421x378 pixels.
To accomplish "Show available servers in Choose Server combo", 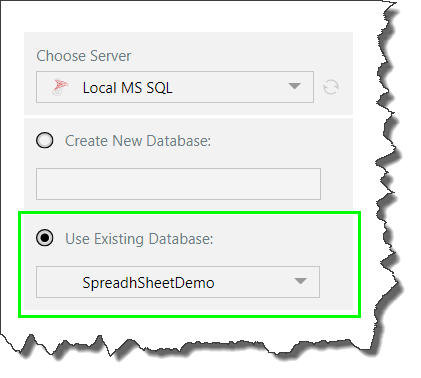I will [x=175, y=87].
